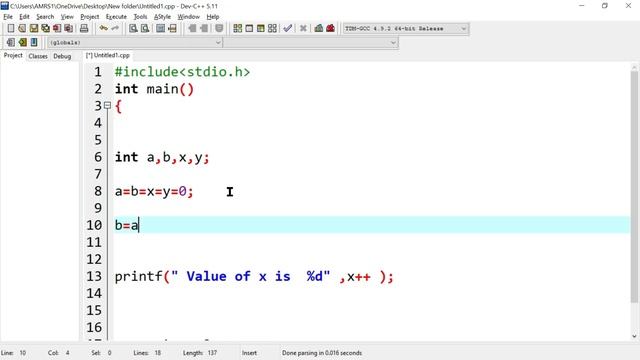This screenshot has height=360, width=640.
Task: Open the Window menu
Action: [x=189, y=17]
